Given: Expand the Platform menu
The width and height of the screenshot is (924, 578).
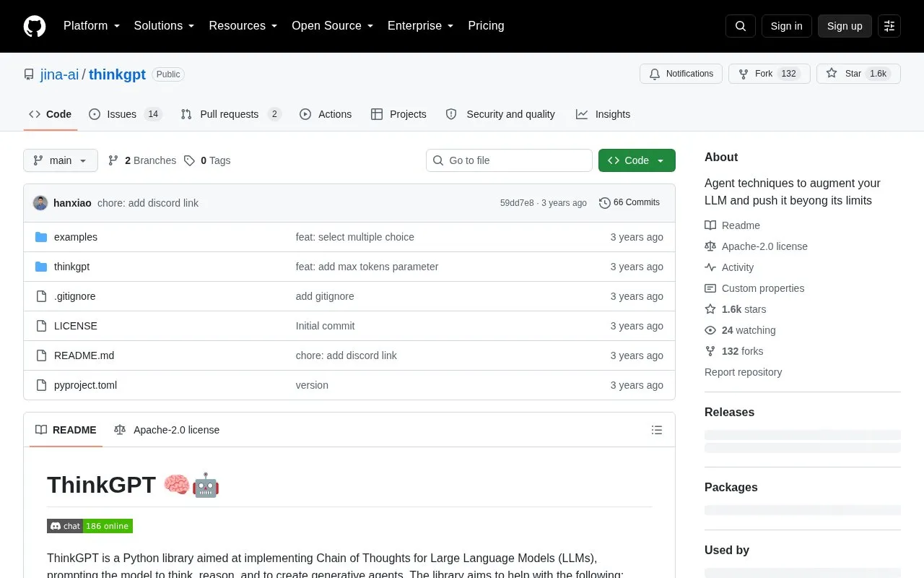Looking at the screenshot, I should coord(92,26).
